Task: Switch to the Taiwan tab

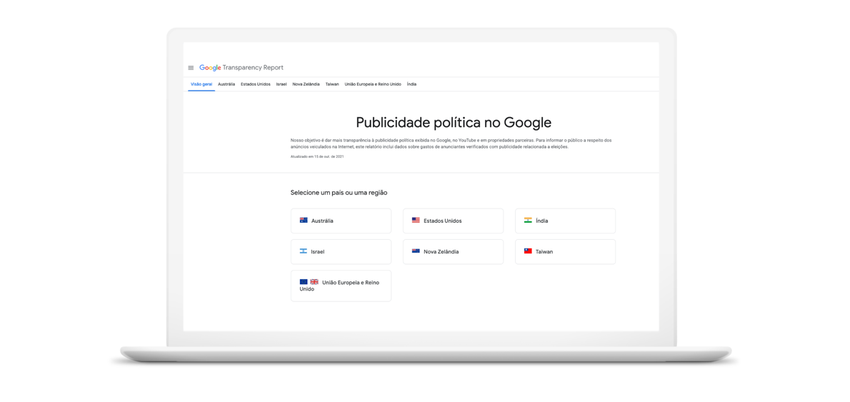Action: (x=332, y=85)
